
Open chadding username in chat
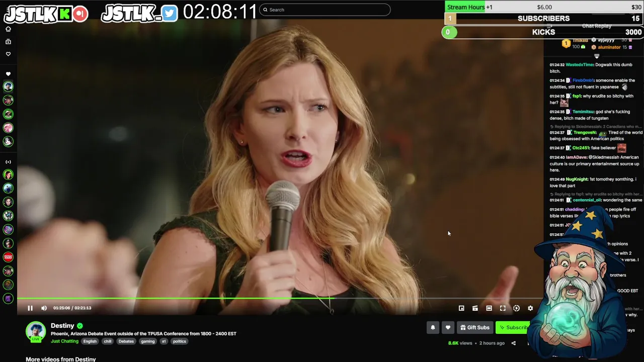click(x=574, y=210)
